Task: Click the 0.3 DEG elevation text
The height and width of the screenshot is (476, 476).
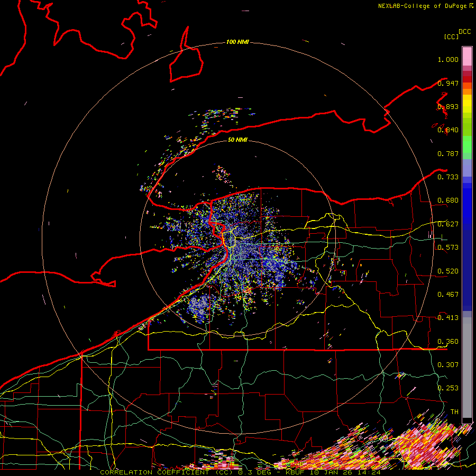Action: (255, 472)
